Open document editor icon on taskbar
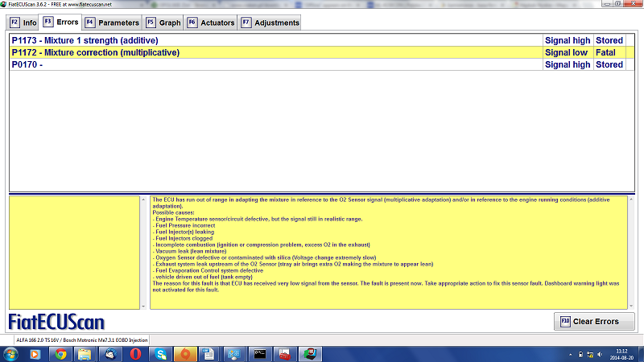This screenshot has height=362, width=644. point(209,354)
